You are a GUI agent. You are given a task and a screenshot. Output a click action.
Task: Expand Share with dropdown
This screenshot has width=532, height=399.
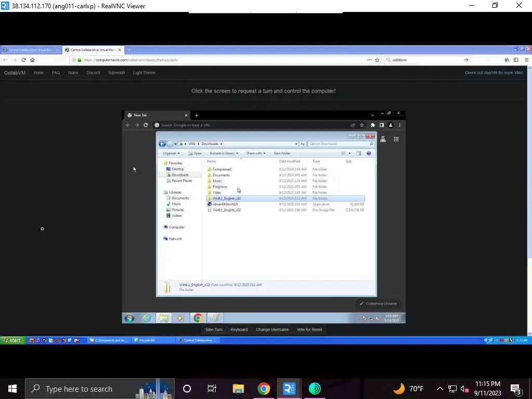click(256, 153)
